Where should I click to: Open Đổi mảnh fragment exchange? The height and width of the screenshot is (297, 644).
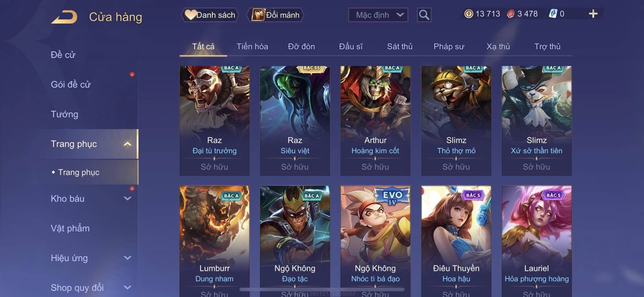coord(276,15)
